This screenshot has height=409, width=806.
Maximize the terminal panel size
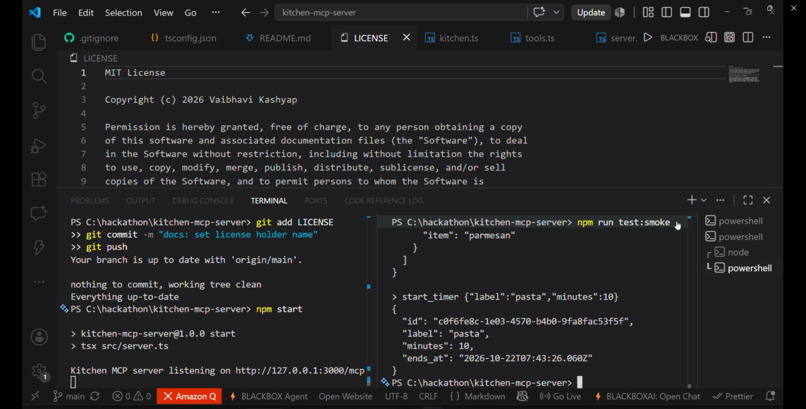pos(748,200)
